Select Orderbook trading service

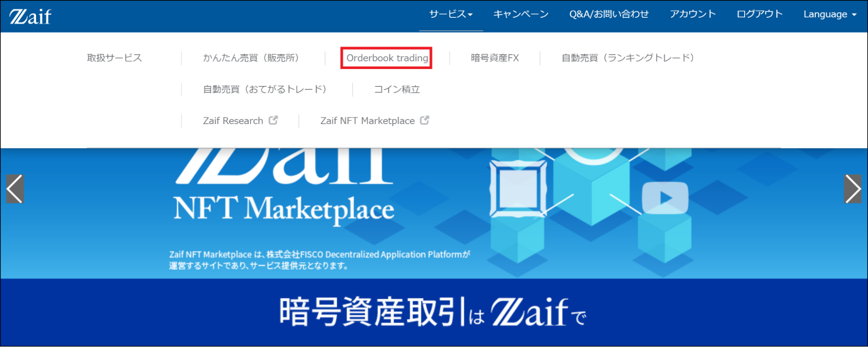pos(387,58)
